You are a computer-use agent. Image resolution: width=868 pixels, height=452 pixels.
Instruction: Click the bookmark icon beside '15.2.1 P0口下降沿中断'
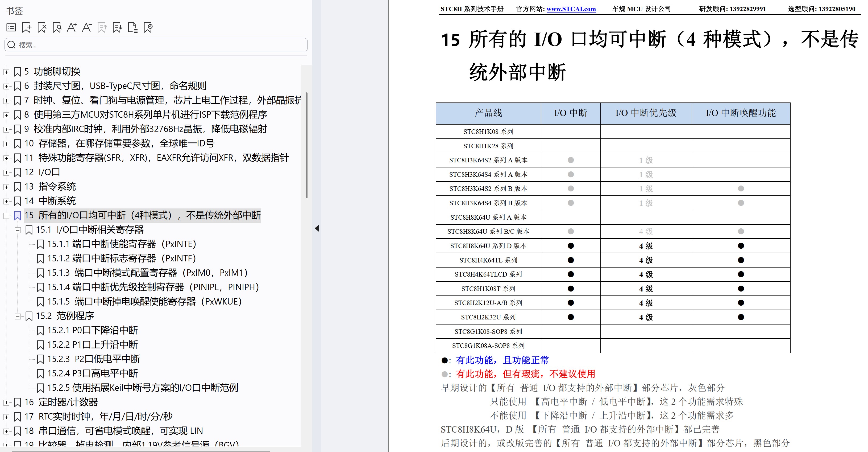(x=40, y=331)
